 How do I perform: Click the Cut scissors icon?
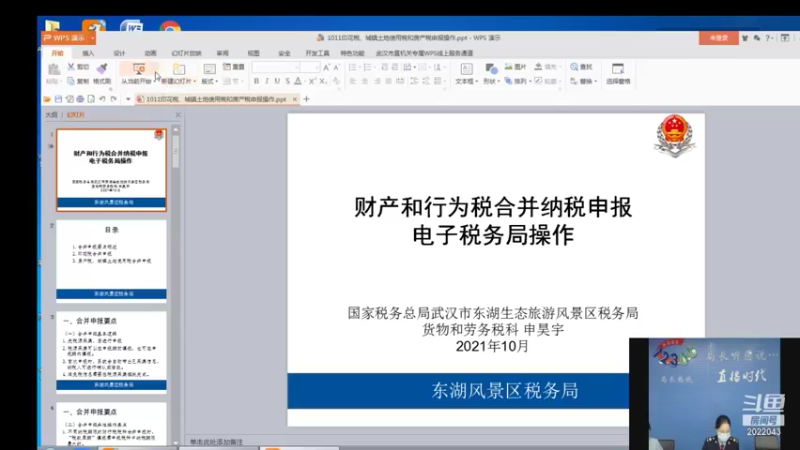[x=71, y=67]
